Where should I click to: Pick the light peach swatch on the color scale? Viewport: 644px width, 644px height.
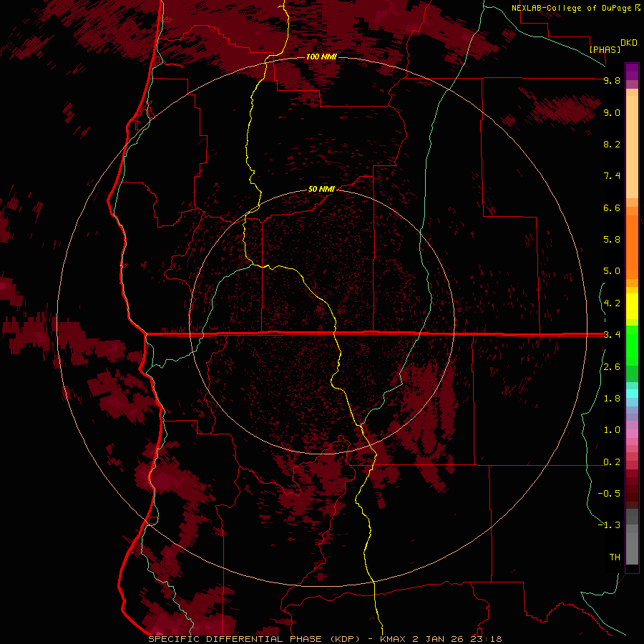pyautogui.click(x=632, y=147)
